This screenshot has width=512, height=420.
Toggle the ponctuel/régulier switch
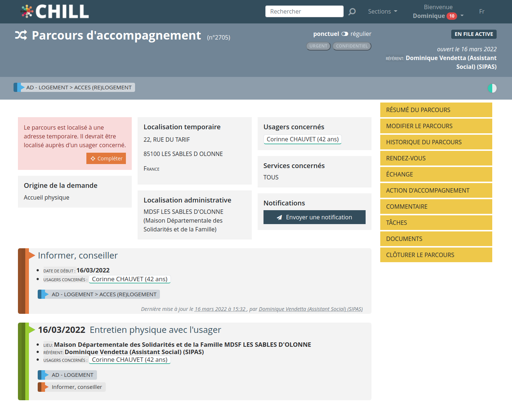tap(345, 34)
